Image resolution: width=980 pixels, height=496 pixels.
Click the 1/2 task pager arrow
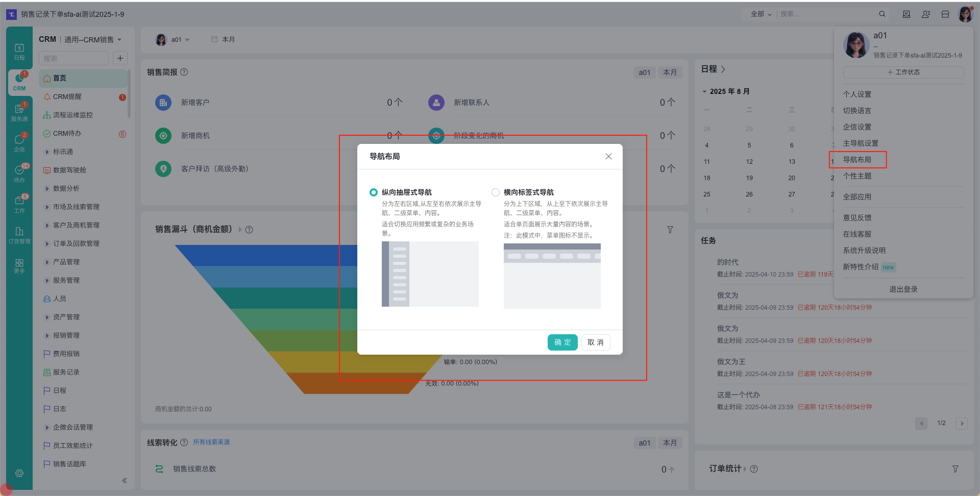click(x=962, y=423)
